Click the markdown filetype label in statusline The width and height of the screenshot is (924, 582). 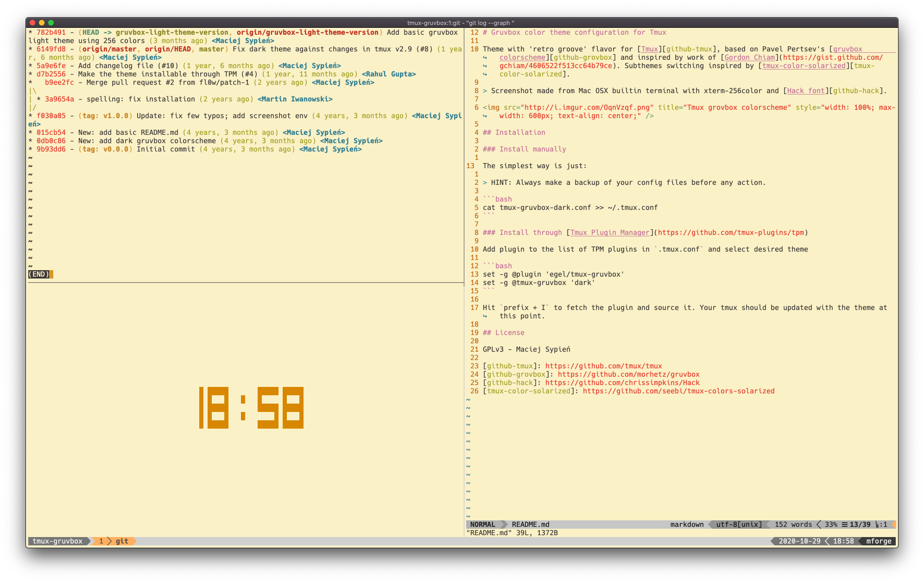[x=687, y=525]
